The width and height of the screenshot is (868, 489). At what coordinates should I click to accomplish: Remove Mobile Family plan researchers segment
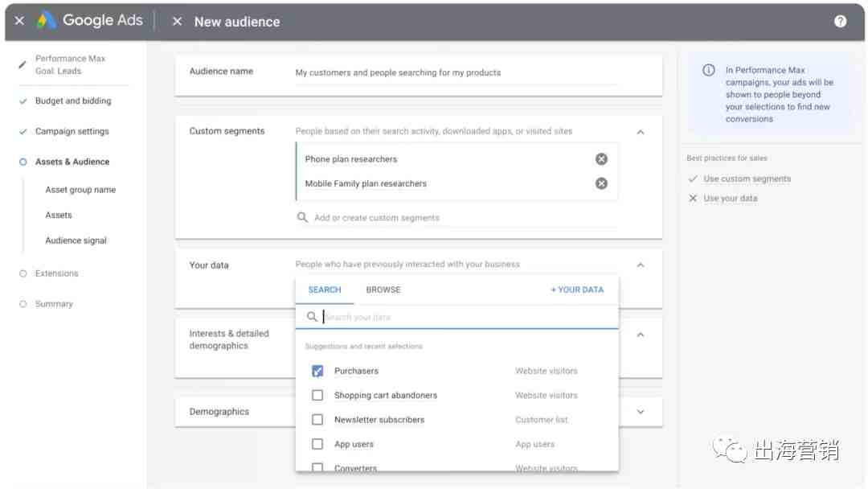(x=601, y=183)
